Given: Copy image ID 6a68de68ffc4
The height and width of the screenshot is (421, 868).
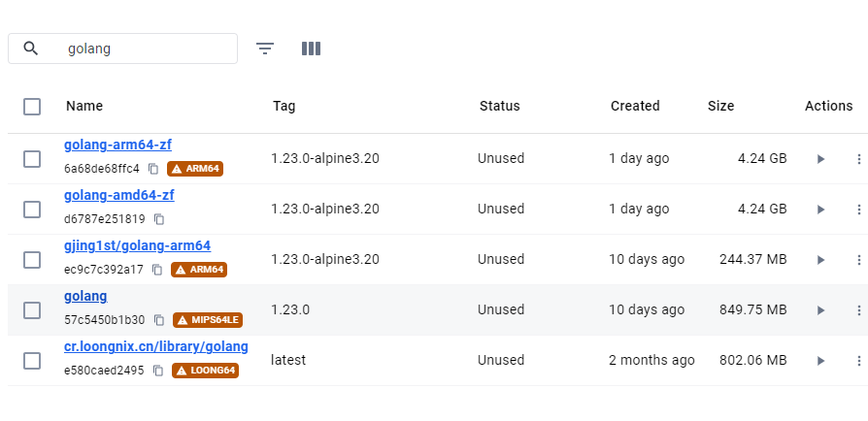Looking at the screenshot, I should [x=153, y=169].
